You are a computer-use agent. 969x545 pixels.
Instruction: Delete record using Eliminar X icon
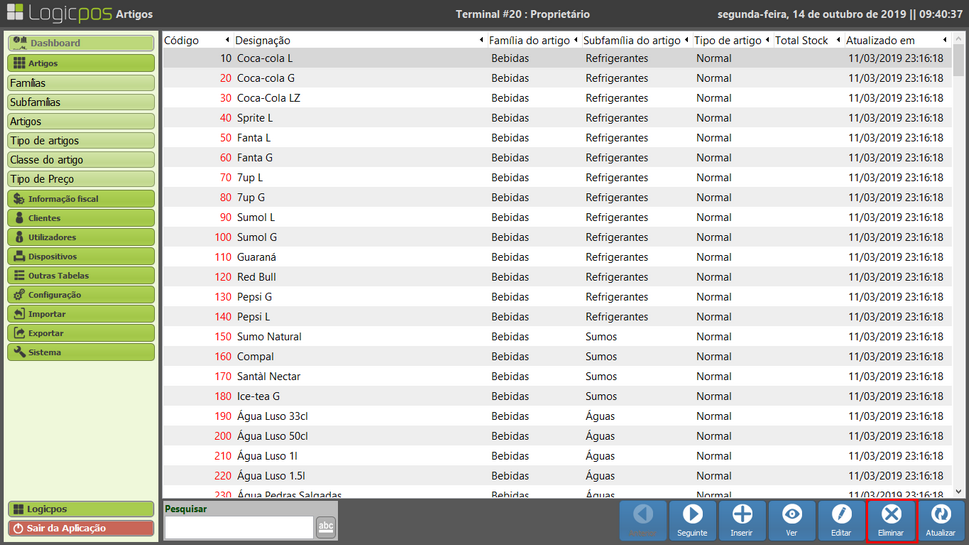pyautogui.click(x=891, y=515)
